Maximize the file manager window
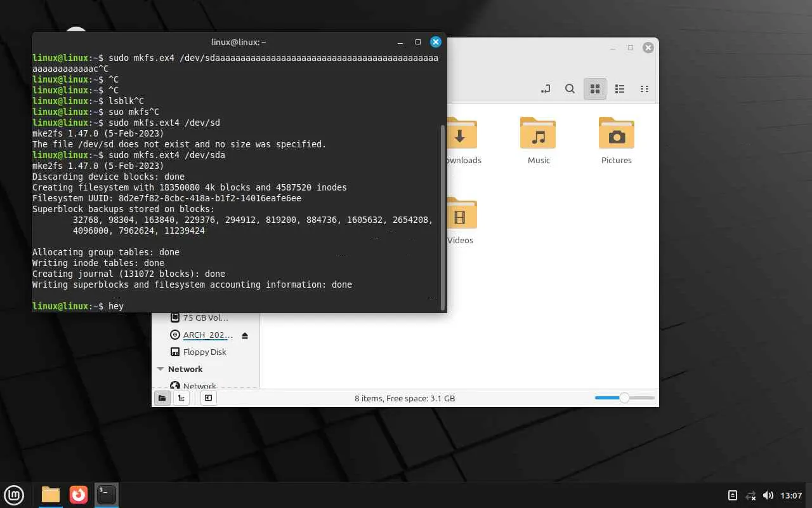 [x=631, y=48]
